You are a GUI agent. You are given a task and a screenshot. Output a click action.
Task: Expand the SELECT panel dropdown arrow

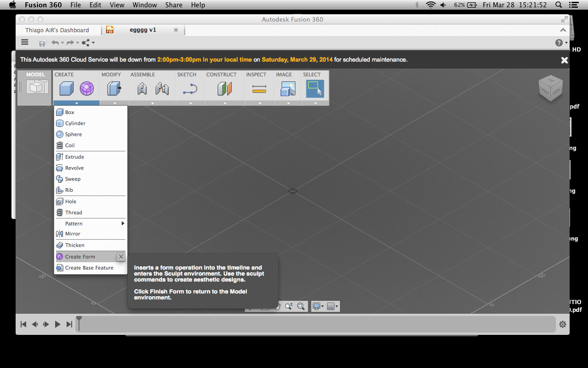click(x=315, y=103)
